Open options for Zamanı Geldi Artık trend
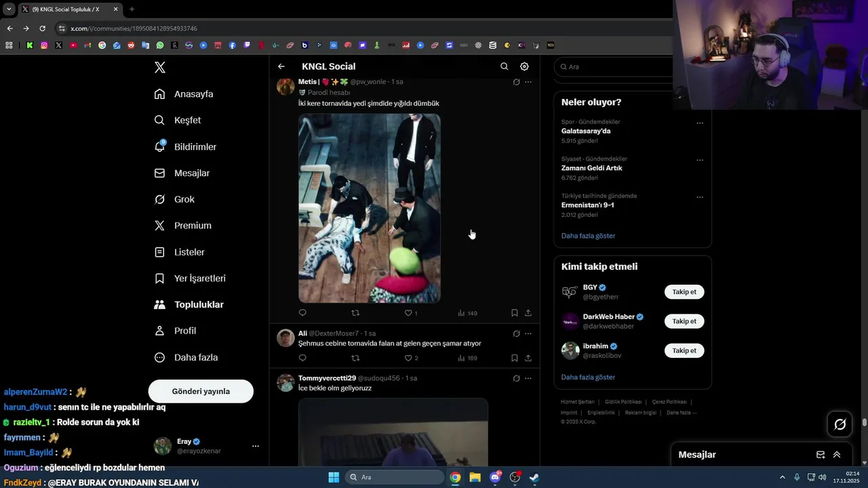This screenshot has height=488, width=868. 700,161
